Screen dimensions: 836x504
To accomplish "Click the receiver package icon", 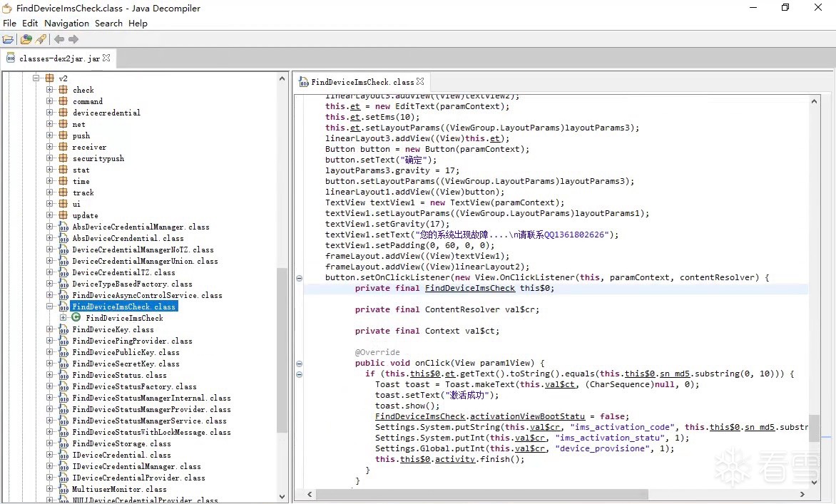I will (63, 147).
